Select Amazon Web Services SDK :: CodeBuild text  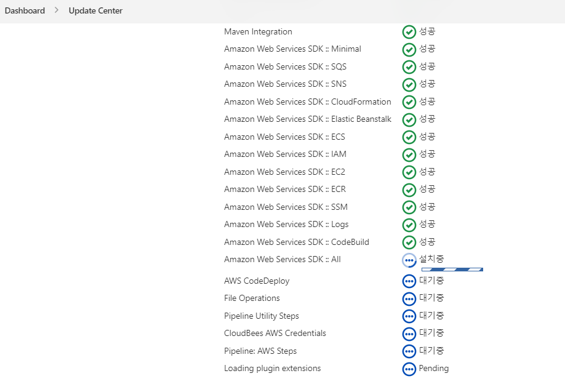pyautogui.click(x=297, y=242)
